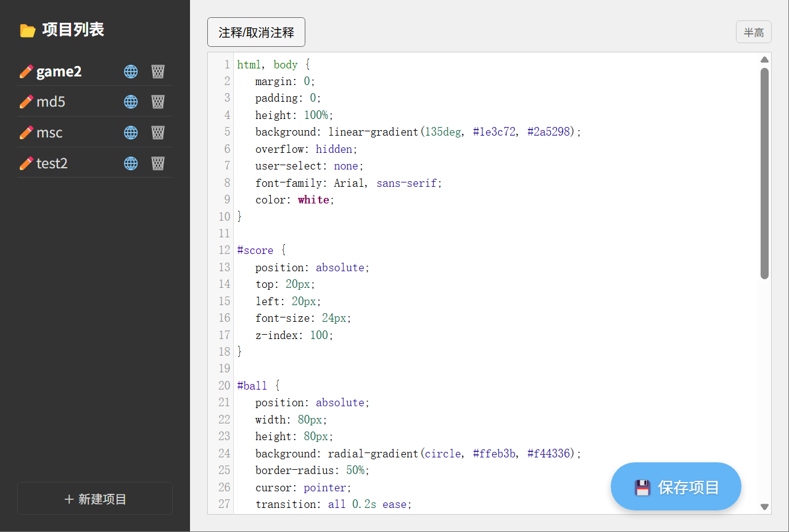Open md5 via its globe icon
The width and height of the screenshot is (789, 532).
click(131, 102)
